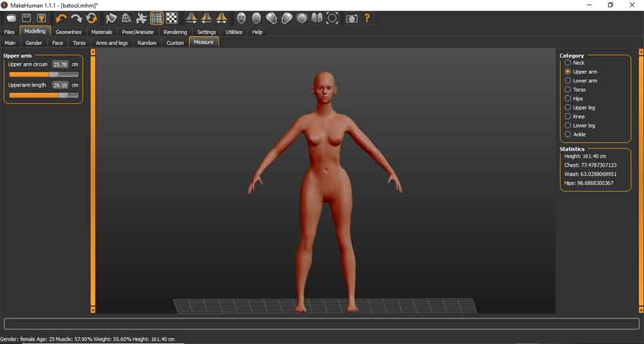Click the Export toolbar icon
Viewport: 644px width, 344px height.
point(42,18)
